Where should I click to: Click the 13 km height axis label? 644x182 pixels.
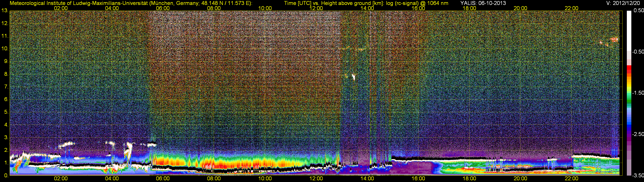(5, 11)
